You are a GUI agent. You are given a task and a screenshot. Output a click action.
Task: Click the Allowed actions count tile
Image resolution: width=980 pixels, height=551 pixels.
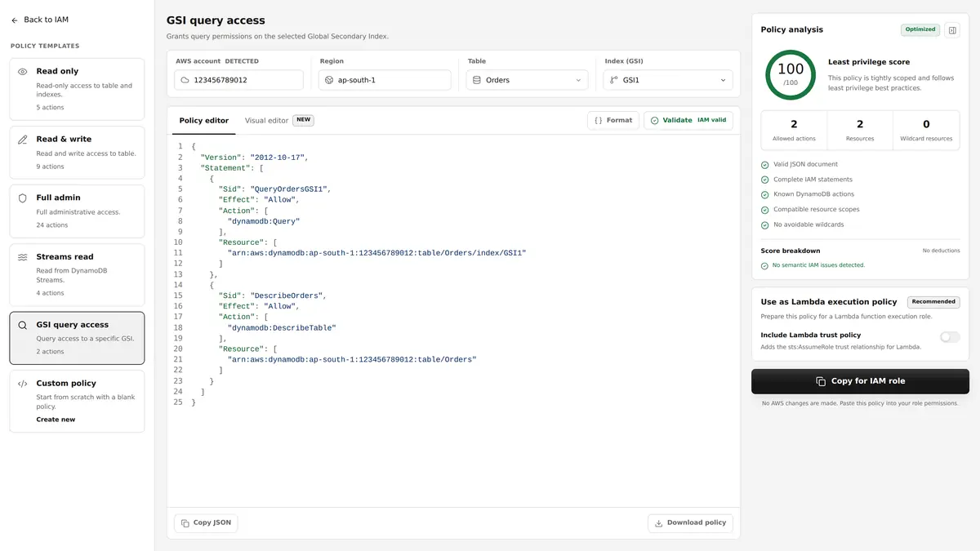coord(794,131)
